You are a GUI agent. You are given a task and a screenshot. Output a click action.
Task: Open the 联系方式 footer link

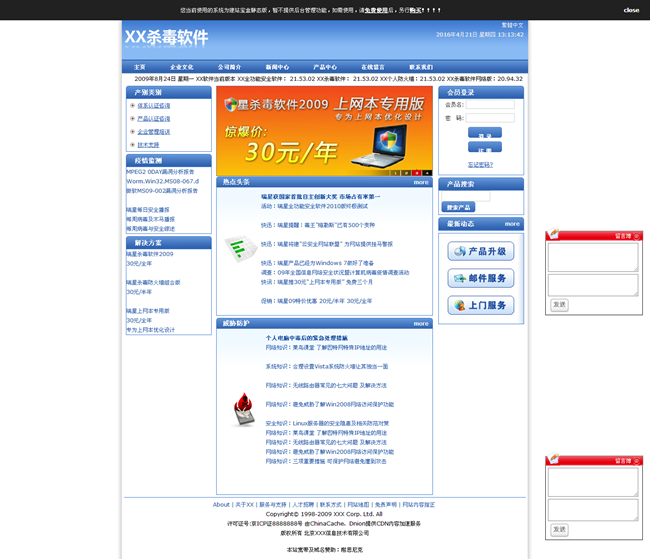click(x=331, y=505)
